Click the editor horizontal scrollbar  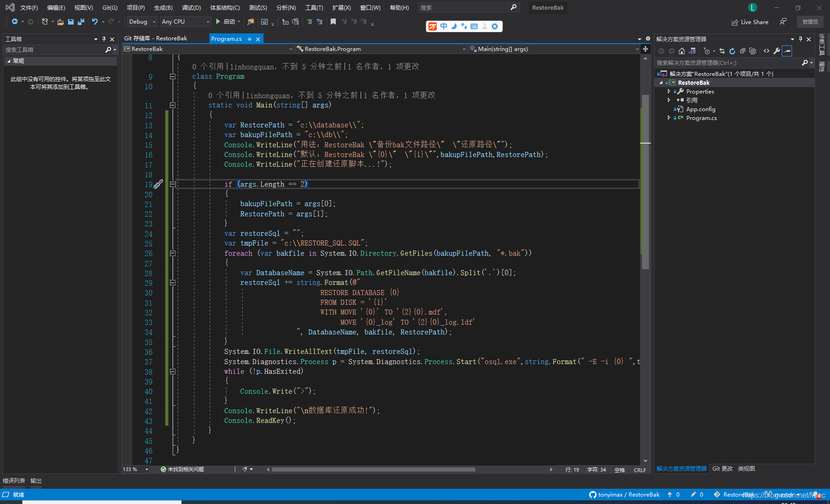373,469
